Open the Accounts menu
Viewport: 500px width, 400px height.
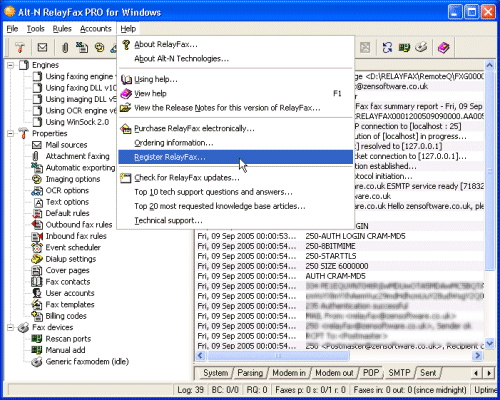click(95, 29)
